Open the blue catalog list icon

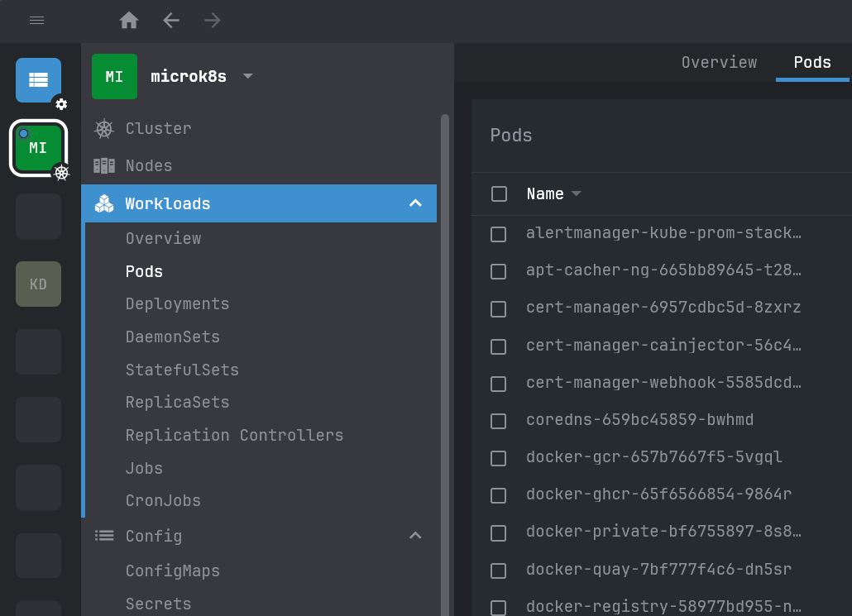pyautogui.click(x=38, y=80)
